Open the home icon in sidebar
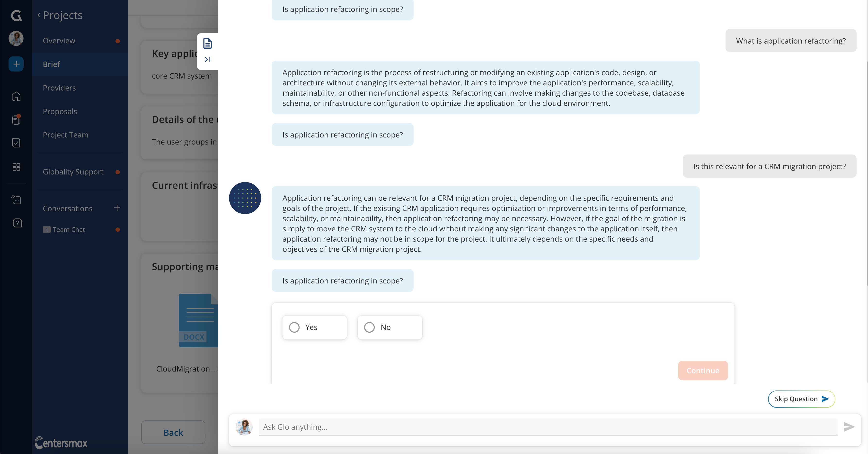Viewport: 868px width, 454px height. [16, 96]
